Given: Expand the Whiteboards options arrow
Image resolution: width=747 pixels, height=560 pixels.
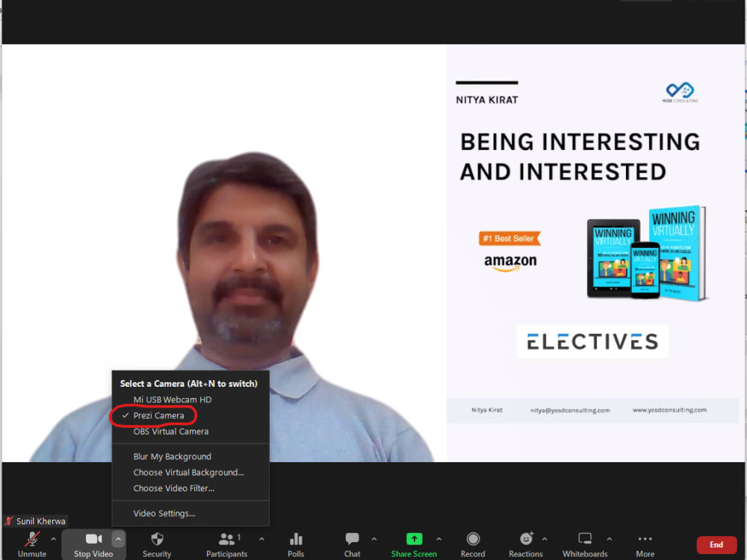Looking at the screenshot, I should (x=610, y=539).
